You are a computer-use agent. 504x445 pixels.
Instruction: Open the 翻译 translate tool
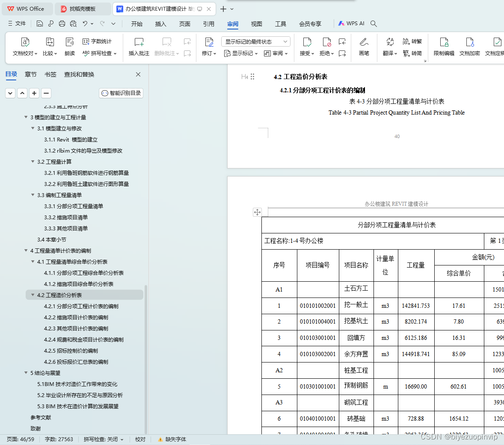pos(390,47)
